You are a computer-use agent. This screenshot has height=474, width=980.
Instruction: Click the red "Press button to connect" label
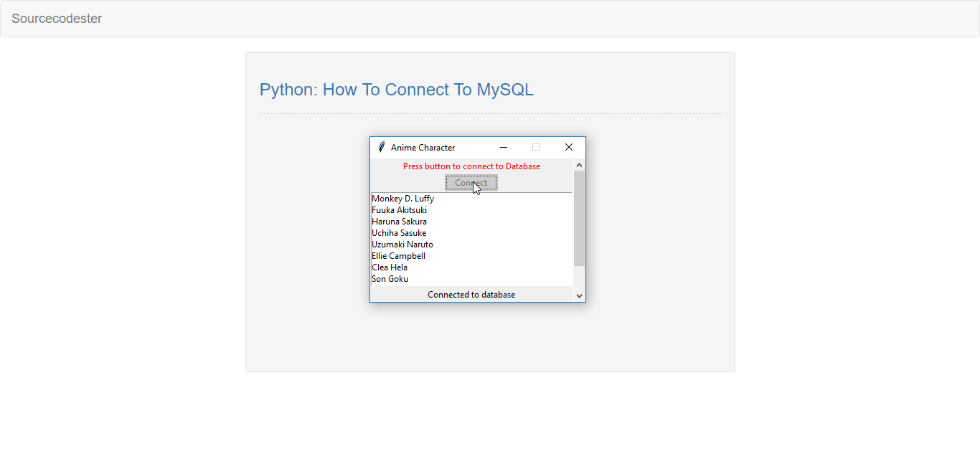pos(471,166)
